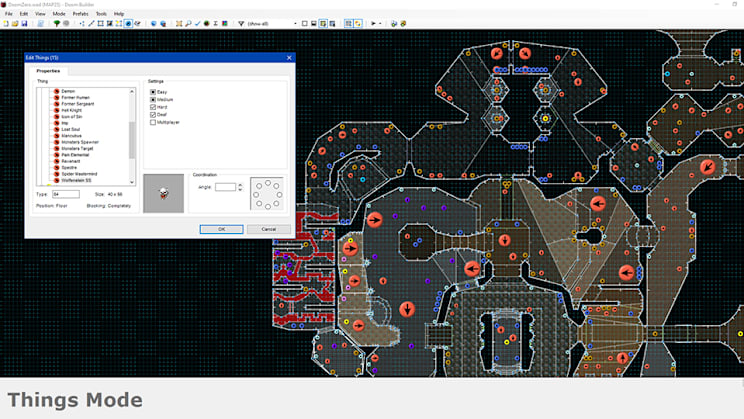Select the Properties tab
744x419 pixels.
(x=48, y=71)
